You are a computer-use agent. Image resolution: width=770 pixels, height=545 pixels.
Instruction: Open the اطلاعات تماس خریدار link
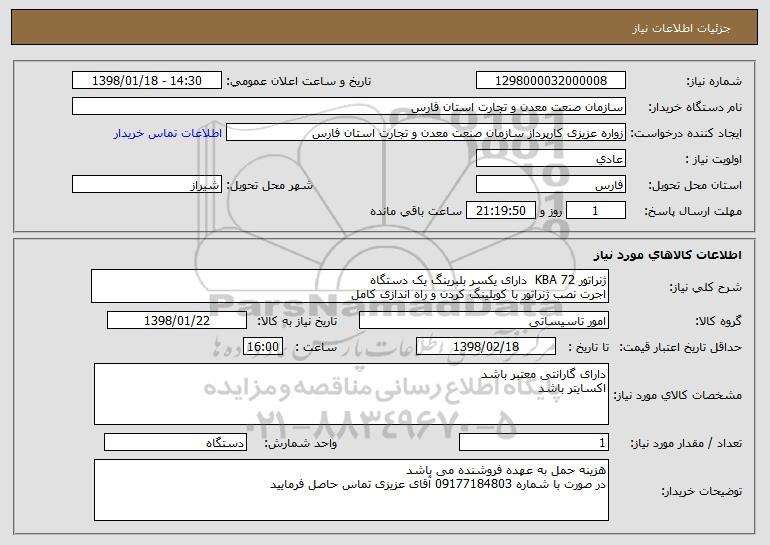point(168,134)
